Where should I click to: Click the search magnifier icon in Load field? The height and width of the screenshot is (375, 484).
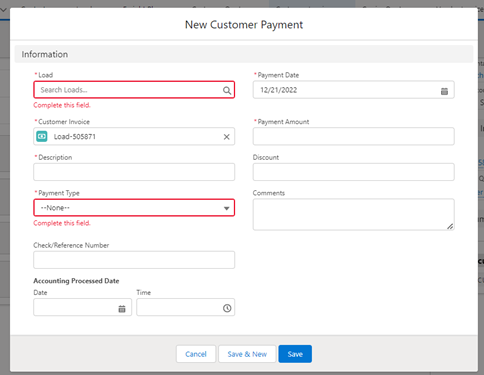[x=227, y=90]
